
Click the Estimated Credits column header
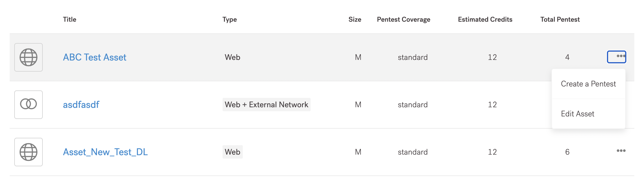tap(485, 19)
